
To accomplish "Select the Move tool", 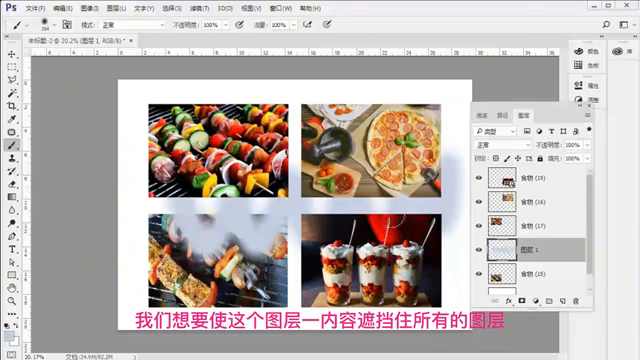I will tap(12, 54).
